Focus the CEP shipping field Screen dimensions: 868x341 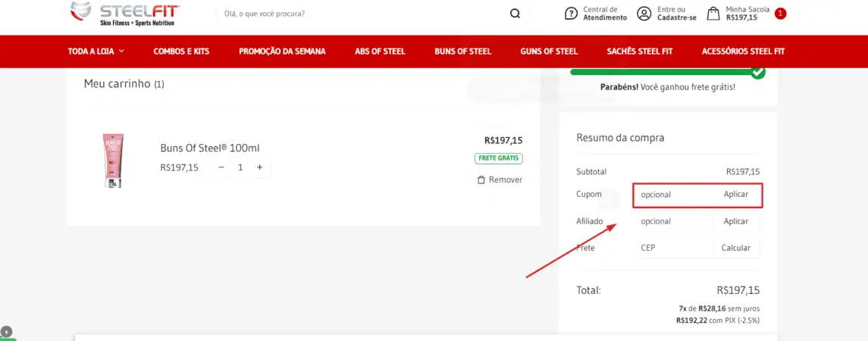click(673, 248)
